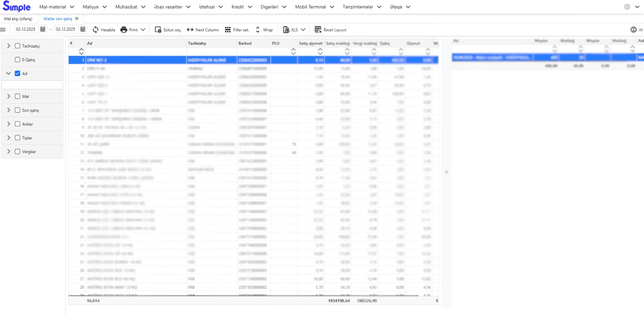This screenshot has width=644, height=315.
Task: Open the Sütun seç. column chooser
Action: tap(158, 29)
